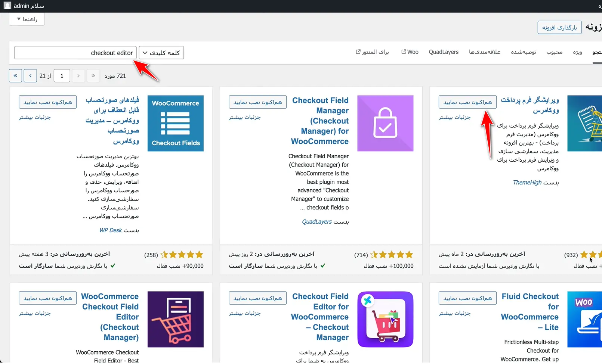
Task: Open more details for QuadLayers Checkout Field Manager
Action: point(245,117)
